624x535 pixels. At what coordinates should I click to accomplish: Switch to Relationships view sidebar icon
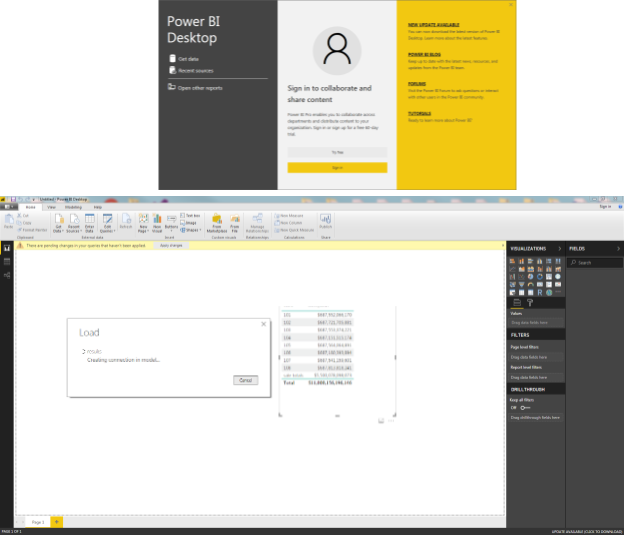[x=7, y=275]
